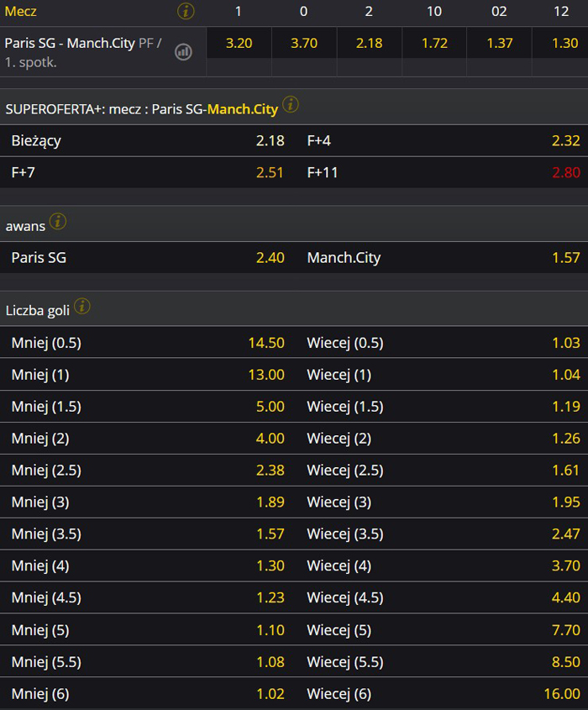This screenshot has width=588, height=710.
Task: Select Bieżący superoferta odds 2.18
Action: click(x=270, y=141)
